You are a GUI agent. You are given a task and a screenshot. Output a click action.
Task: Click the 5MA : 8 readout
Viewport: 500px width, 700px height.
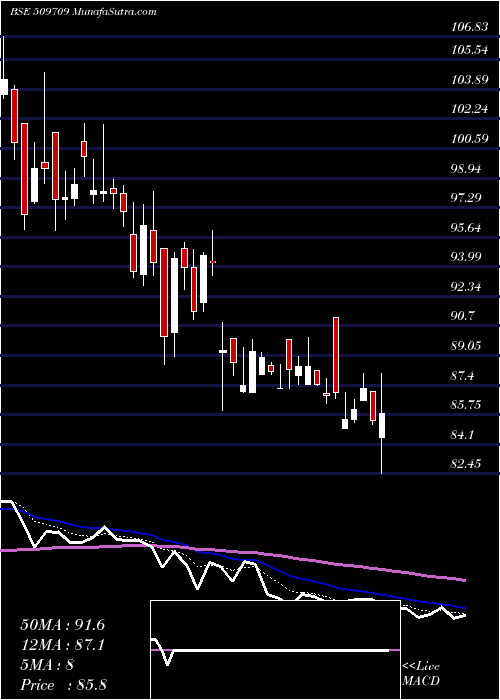(47, 665)
